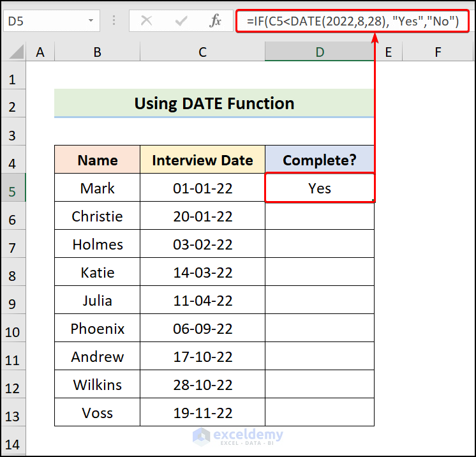Select the cell containing 'Mark'
The image size is (476, 457).
pos(97,188)
